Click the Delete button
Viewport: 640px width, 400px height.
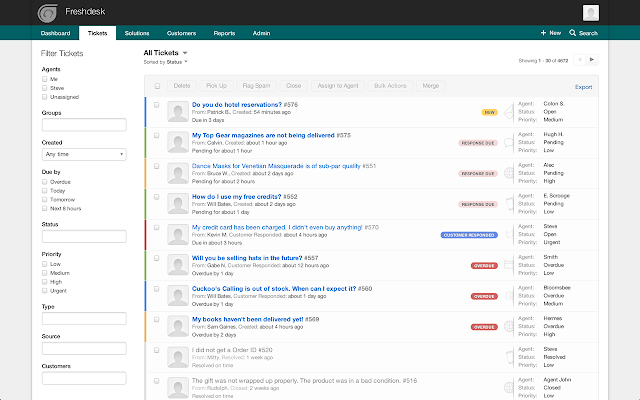point(182,86)
